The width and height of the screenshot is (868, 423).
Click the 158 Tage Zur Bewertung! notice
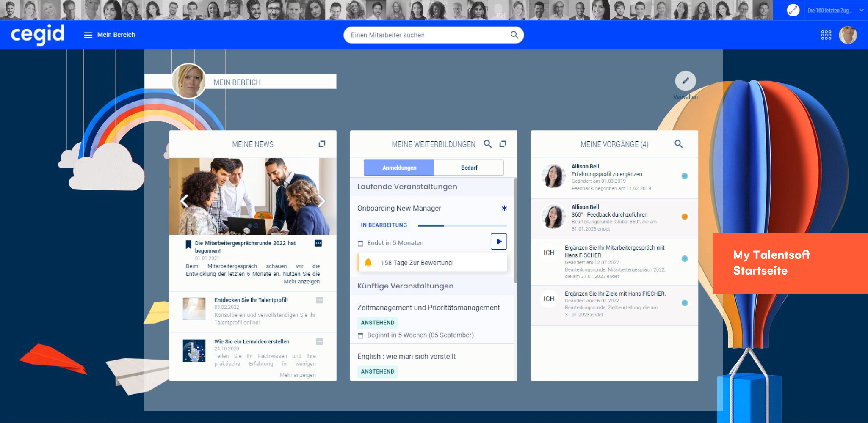click(x=432, y=263)
